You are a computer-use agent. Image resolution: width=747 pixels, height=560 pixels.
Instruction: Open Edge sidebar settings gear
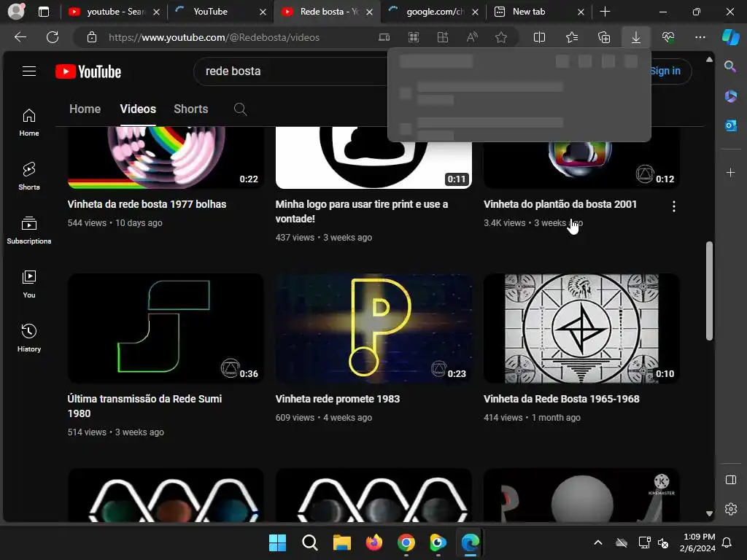click(730, 509)
